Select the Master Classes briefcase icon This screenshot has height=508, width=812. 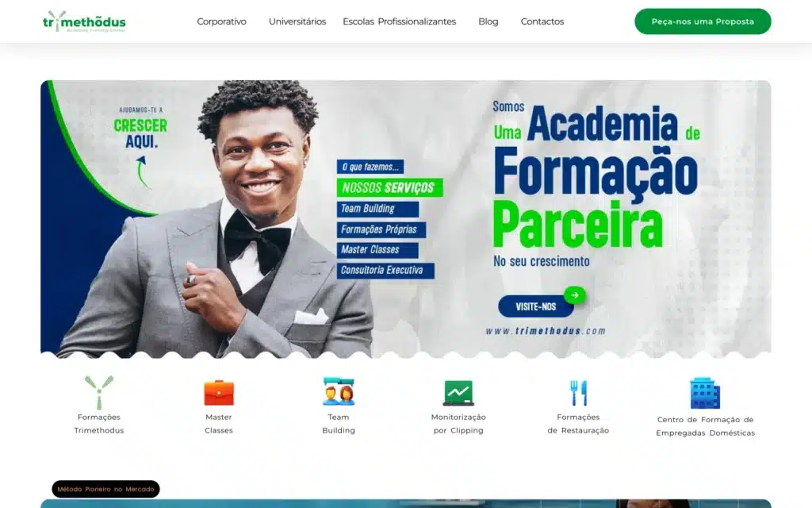[219, 392]
